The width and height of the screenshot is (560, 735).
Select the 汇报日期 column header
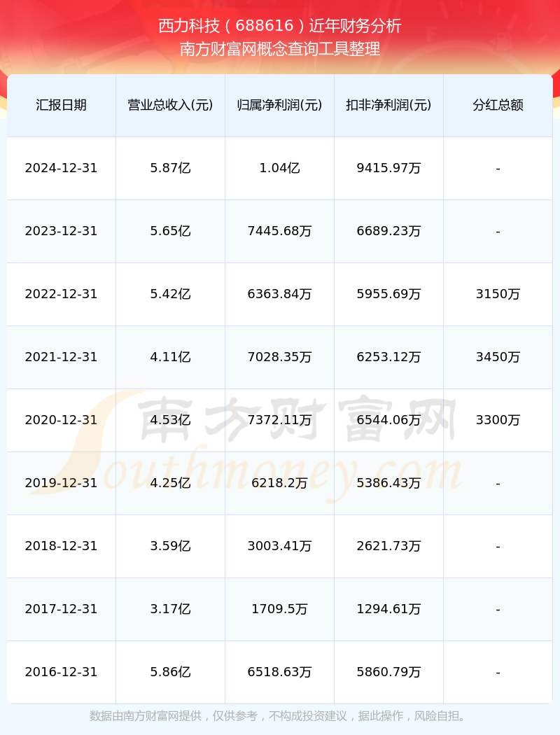coord(62,105)
